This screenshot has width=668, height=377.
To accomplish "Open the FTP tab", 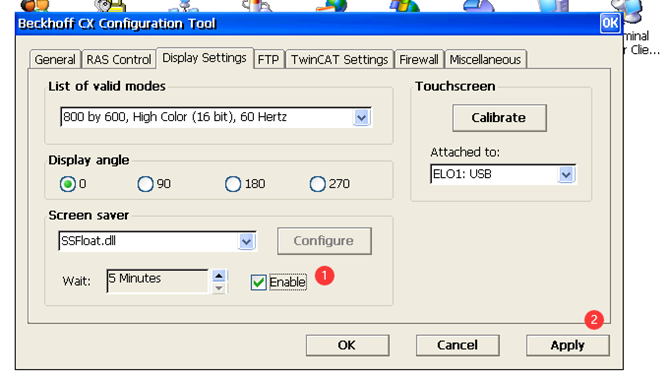I will (x=268, y=59).
